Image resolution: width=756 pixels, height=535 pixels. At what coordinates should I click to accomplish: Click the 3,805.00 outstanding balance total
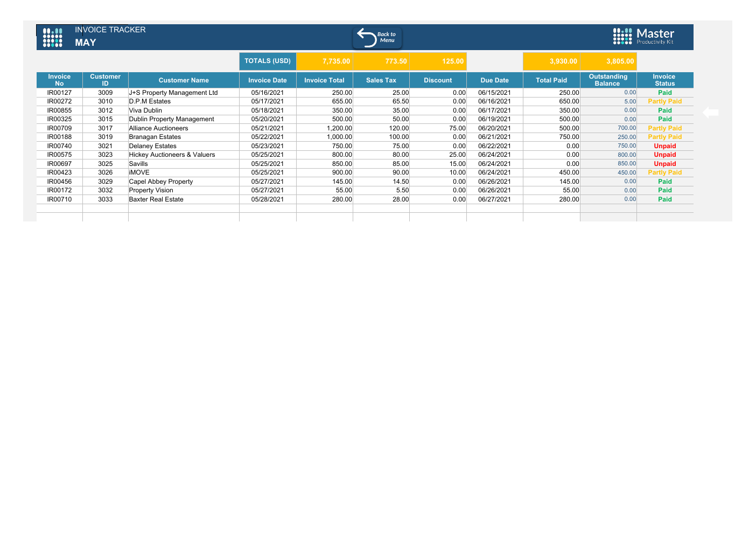point(608,61)
